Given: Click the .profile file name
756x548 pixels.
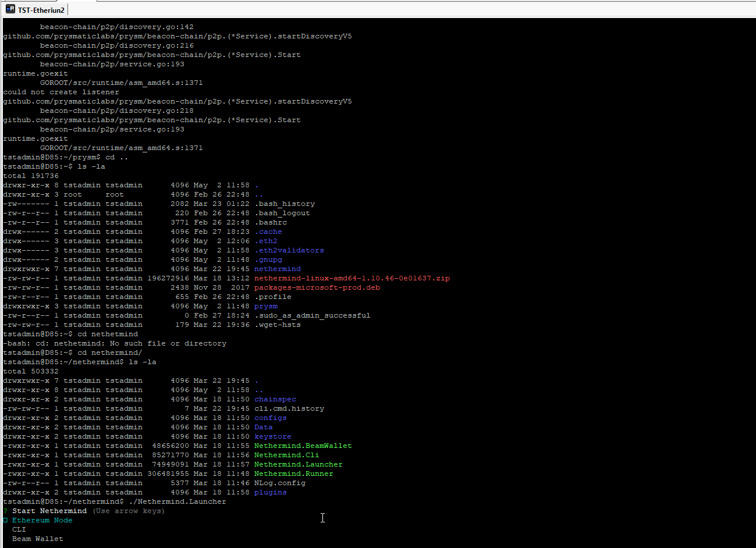Looking at the screenshot, I should click(273, 297).
